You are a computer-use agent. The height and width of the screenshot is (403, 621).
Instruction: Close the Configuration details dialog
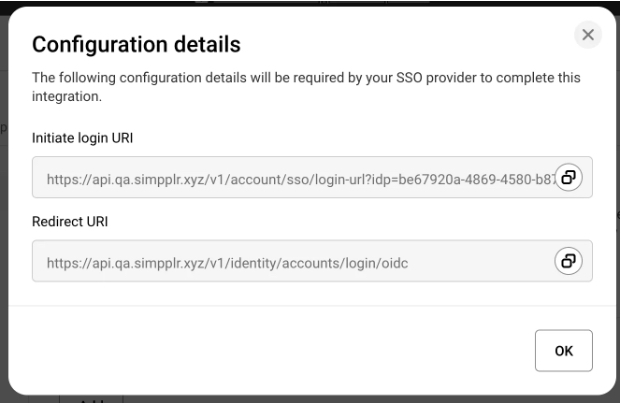pos(588,35)
